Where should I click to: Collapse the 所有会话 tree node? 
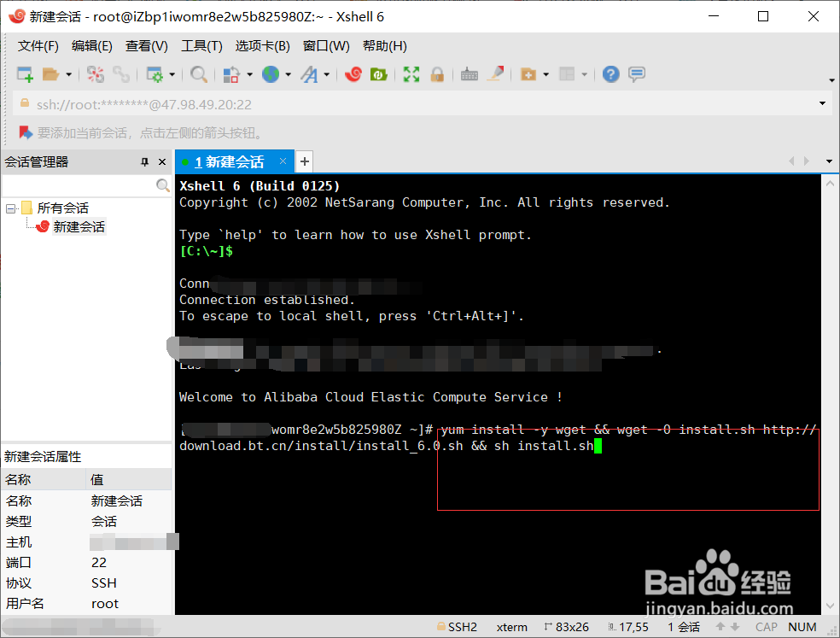click(10, 208)
